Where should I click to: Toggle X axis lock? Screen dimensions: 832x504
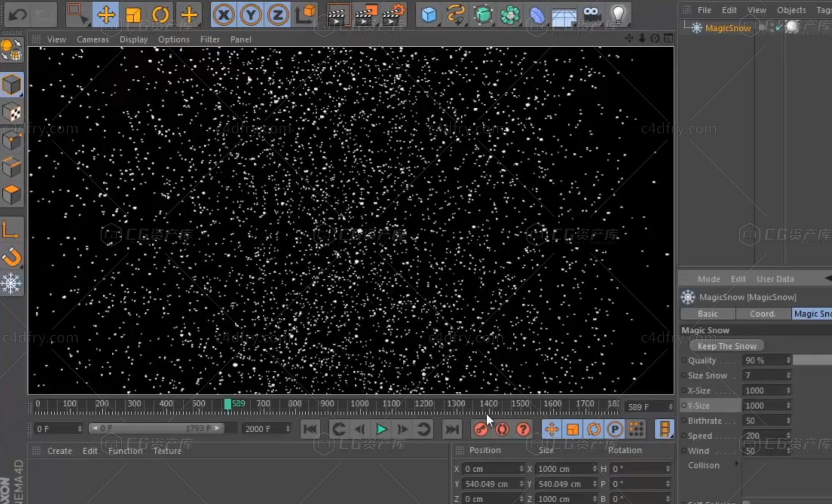(223, 15)
